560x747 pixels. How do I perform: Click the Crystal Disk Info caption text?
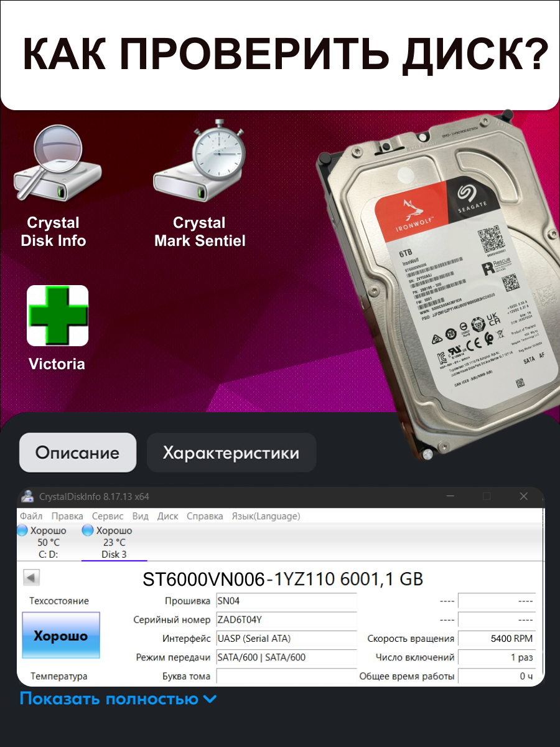[x=54, y=232]
